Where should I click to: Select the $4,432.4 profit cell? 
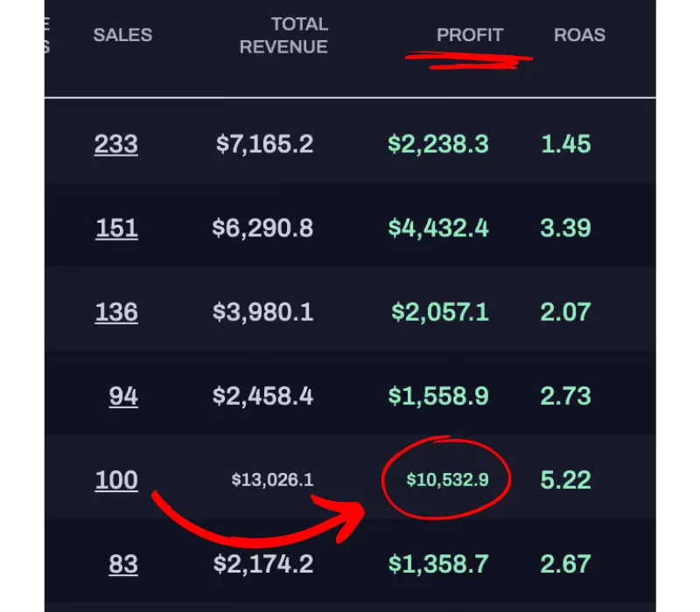(x=438, y=228)
